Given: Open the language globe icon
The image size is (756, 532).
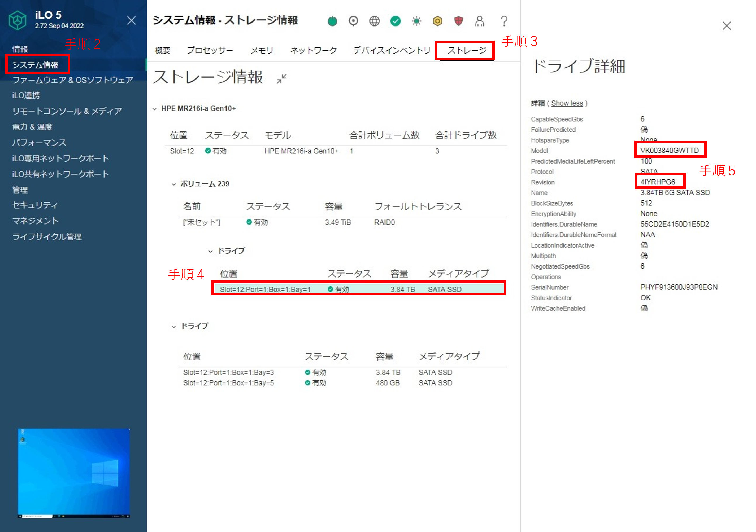Looking at the screenshot, I should click(374, 21).
